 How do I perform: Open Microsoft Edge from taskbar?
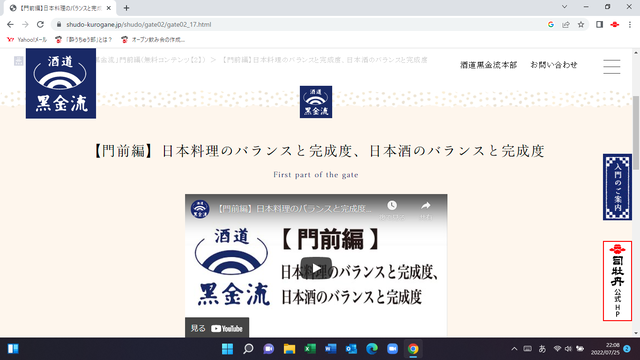[x=372, y=349]
